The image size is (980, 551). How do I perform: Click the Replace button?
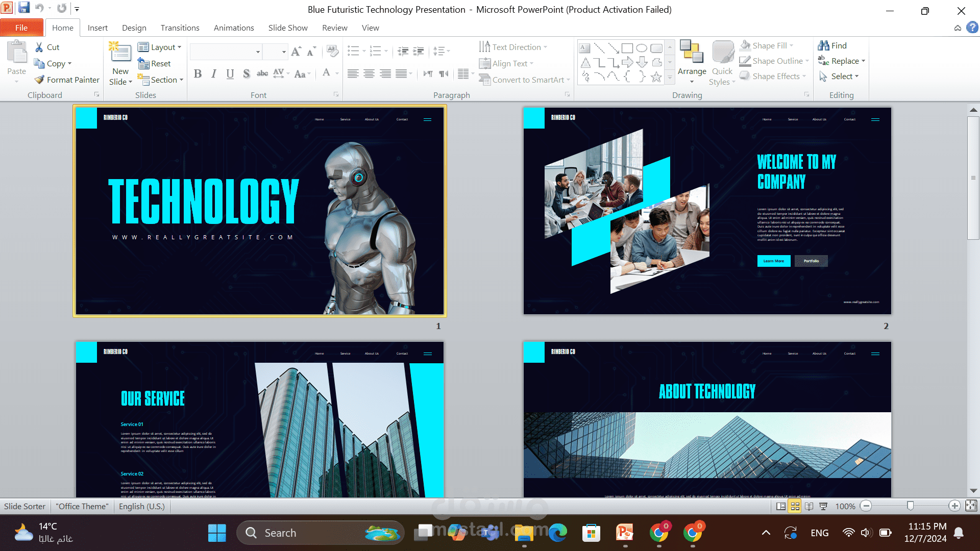tap(842, 61)
